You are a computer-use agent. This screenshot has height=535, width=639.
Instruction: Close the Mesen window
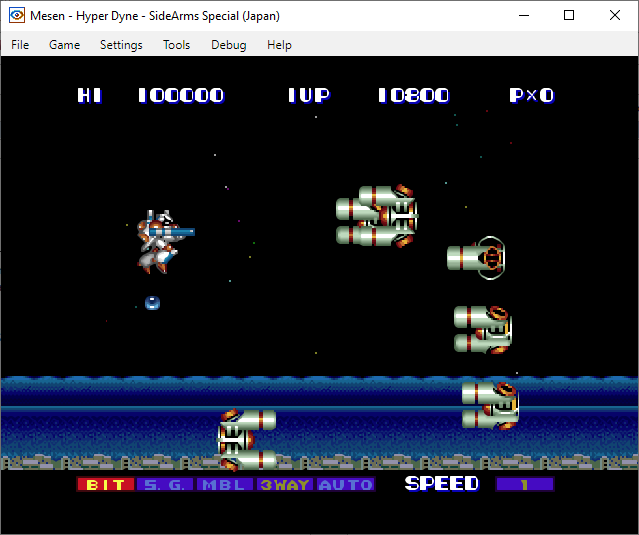tap(615, 15)
